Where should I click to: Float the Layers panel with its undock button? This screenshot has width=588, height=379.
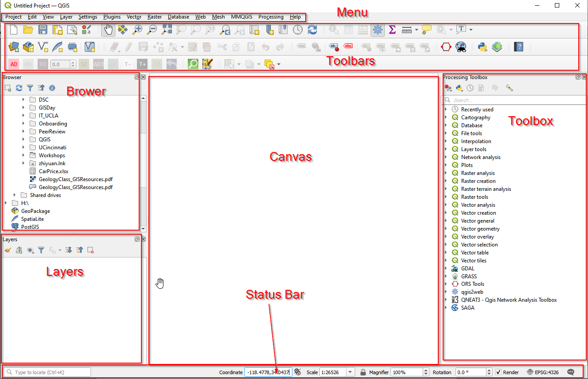tap(137, 239)
